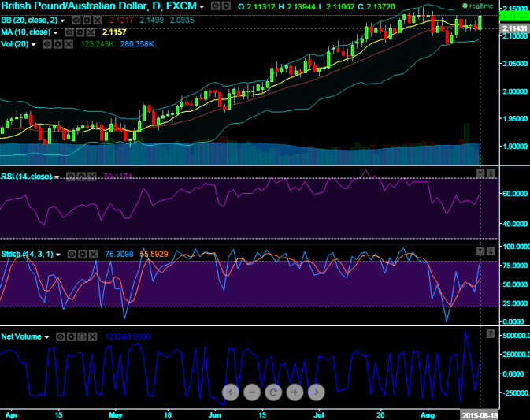Remove the Stoch (14, 3, 1) indicator

[x=93, y=254]
